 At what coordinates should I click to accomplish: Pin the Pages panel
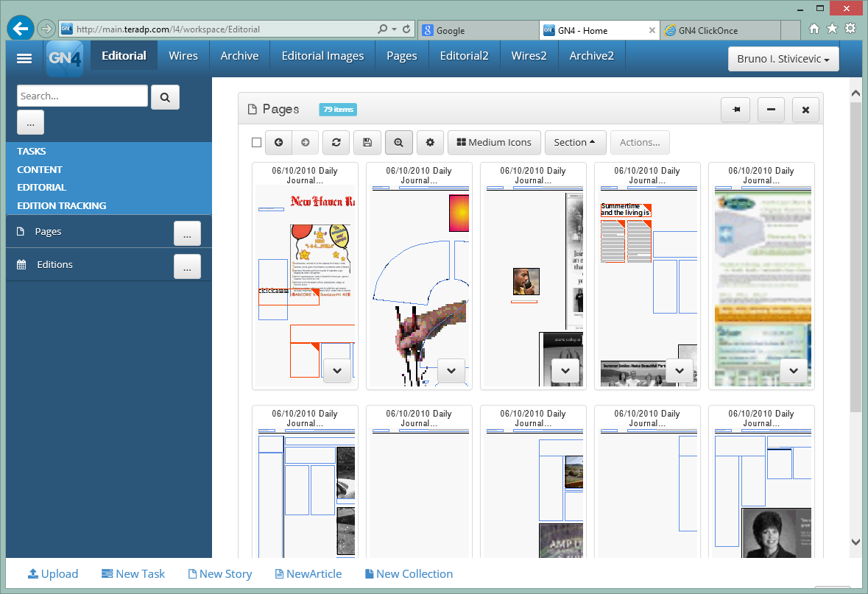click(x=735, y=110)
